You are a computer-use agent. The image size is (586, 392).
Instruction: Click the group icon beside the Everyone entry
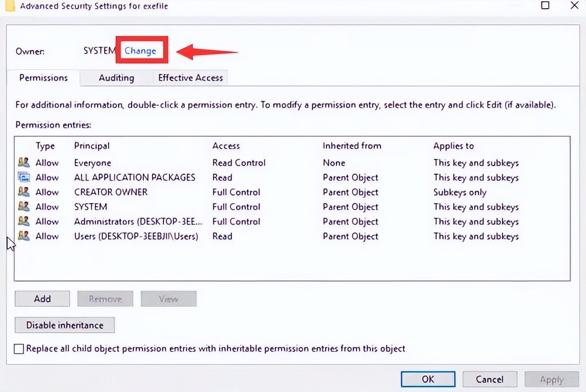coord(23,163)
